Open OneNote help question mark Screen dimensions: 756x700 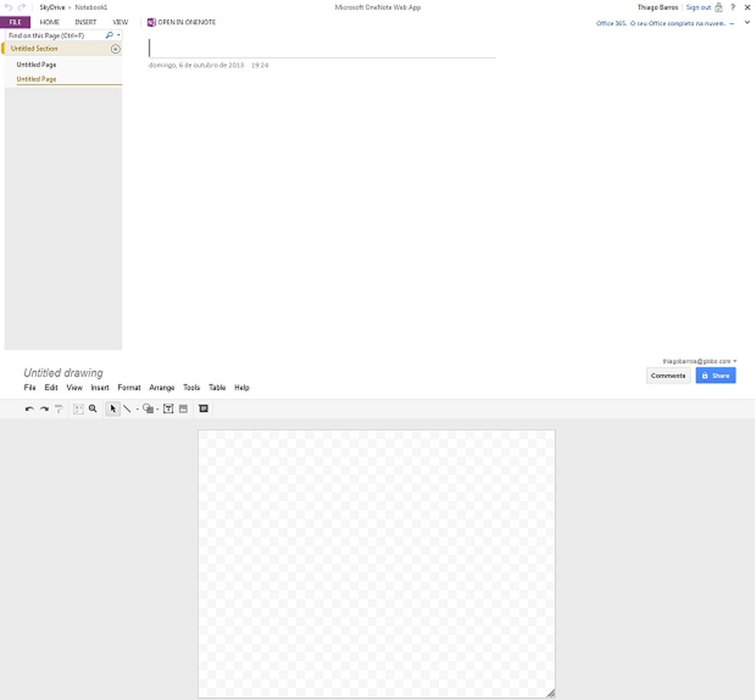coord(733,7)
